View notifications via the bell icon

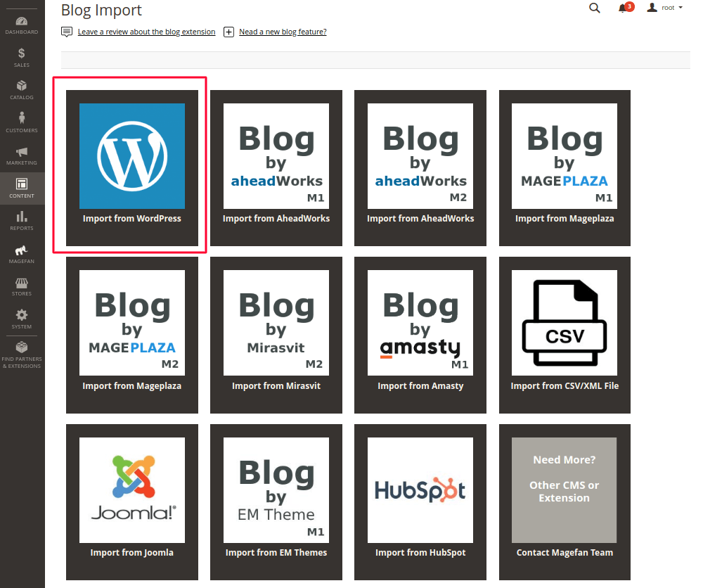click(x=624, y=8)
